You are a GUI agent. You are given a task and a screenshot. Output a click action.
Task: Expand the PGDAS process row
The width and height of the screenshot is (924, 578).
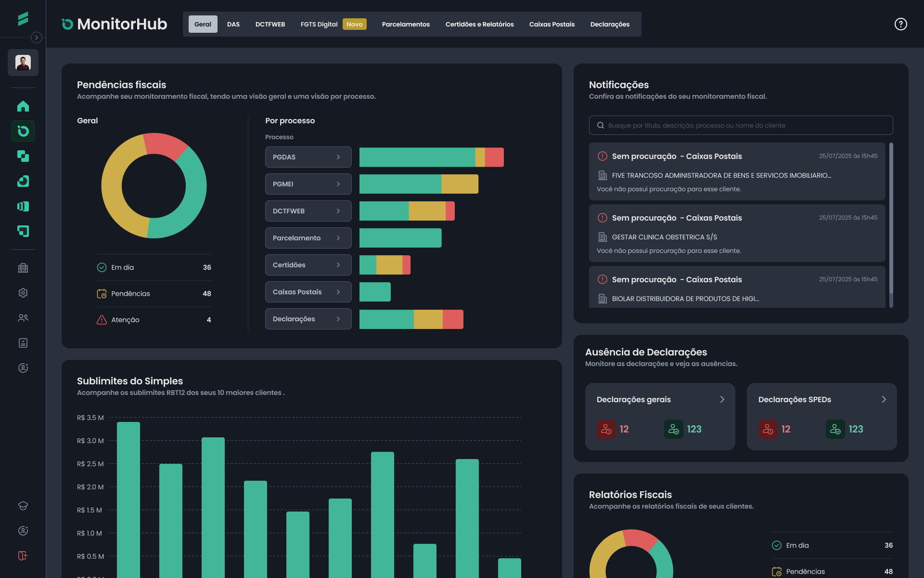[308, 157]
